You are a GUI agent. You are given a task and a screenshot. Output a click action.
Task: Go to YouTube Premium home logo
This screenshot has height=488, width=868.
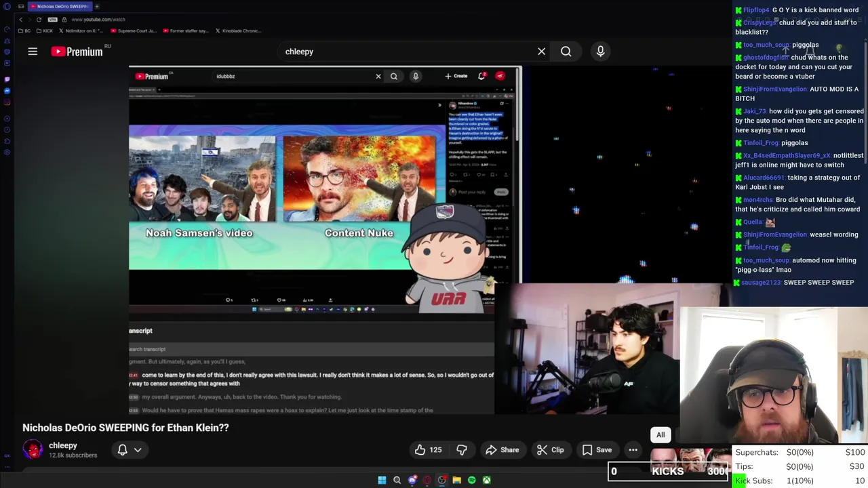point(77,52)
